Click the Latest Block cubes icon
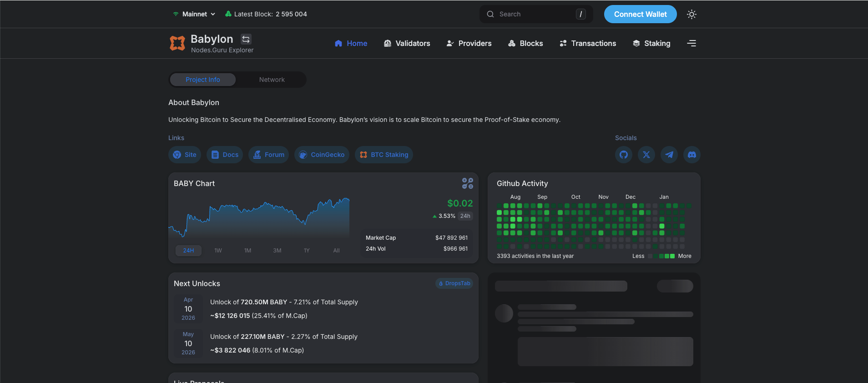Image resolution: width=868 pixels, height=383 pixels. 228,14
